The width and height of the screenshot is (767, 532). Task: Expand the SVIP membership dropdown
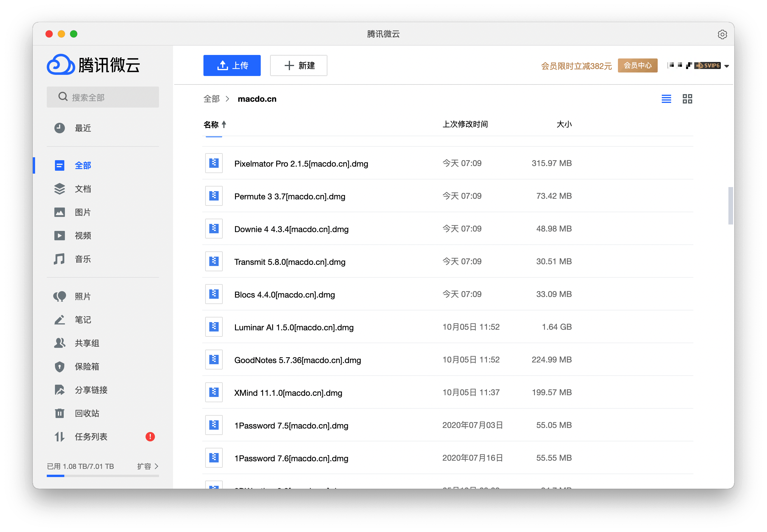pos(727,65)
